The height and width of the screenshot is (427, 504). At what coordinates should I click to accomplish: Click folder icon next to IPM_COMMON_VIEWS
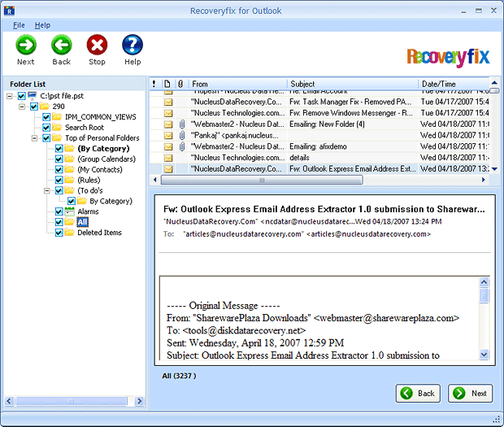click(x=57, y=116)
